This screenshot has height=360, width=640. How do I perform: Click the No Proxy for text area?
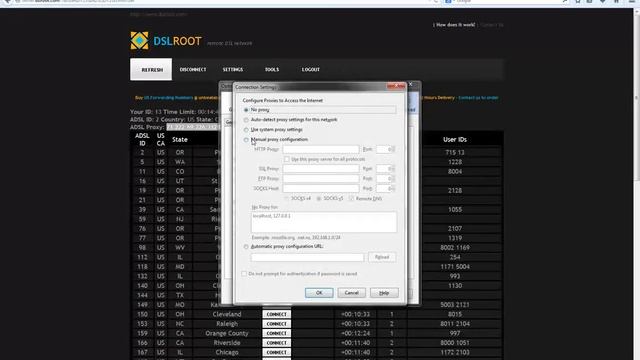324,222
